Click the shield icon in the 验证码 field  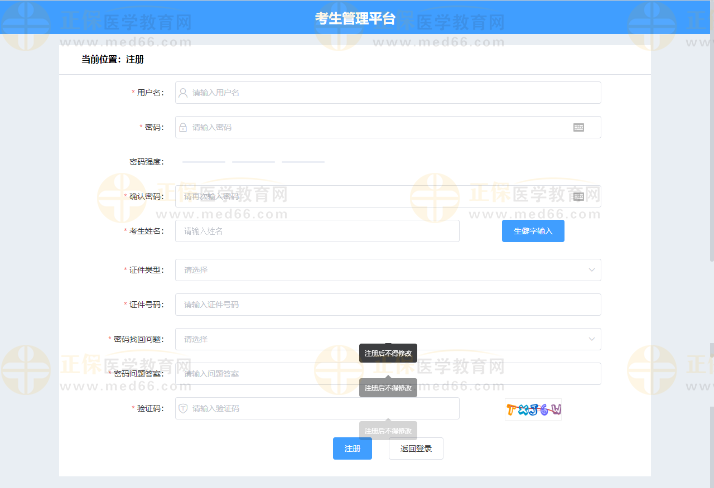pos(183,408)
